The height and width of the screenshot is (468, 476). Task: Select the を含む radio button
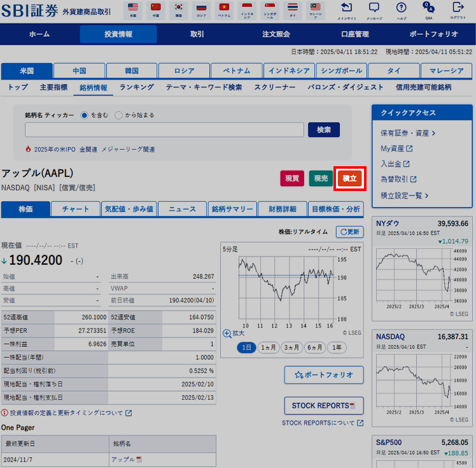coord(84,115)
